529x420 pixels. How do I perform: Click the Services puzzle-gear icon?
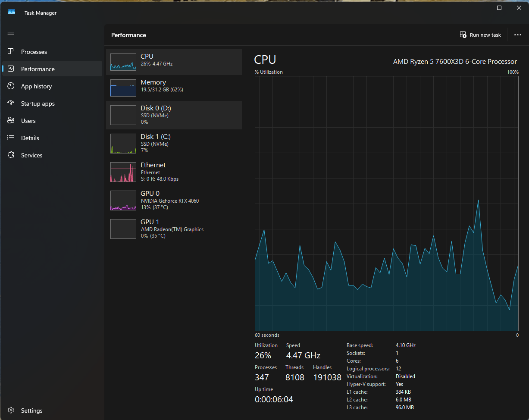[x=11, y=155]
